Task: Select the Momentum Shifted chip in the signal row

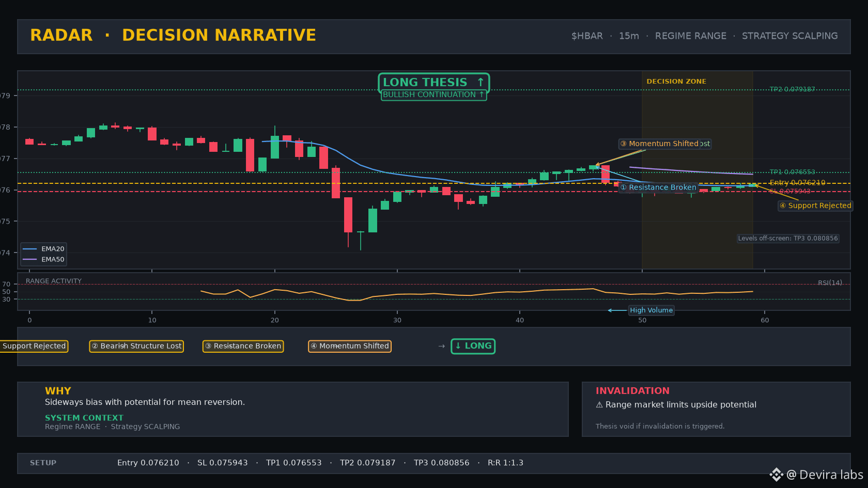Action: [x=350, y=346]
